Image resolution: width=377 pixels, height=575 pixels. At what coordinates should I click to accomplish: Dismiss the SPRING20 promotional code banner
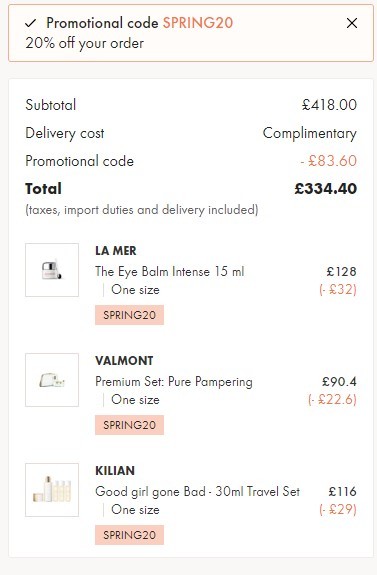pyautogui.click(x=352, y=23)
